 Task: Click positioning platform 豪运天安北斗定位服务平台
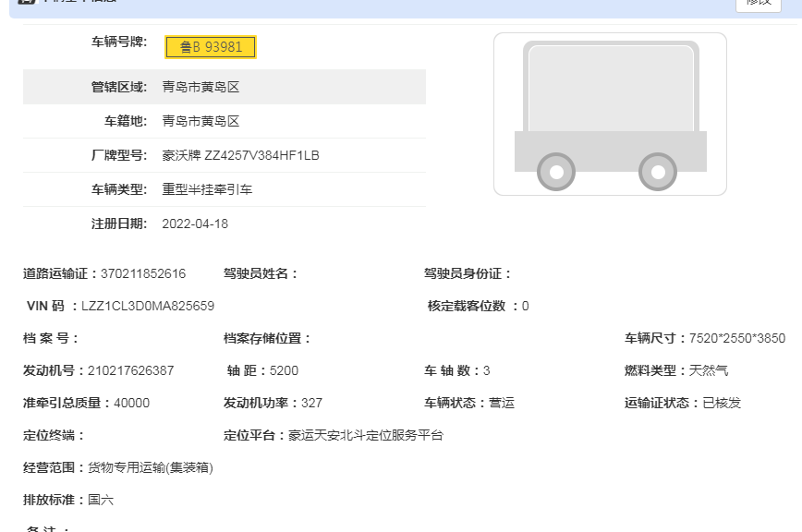click(x=366, y=435)
